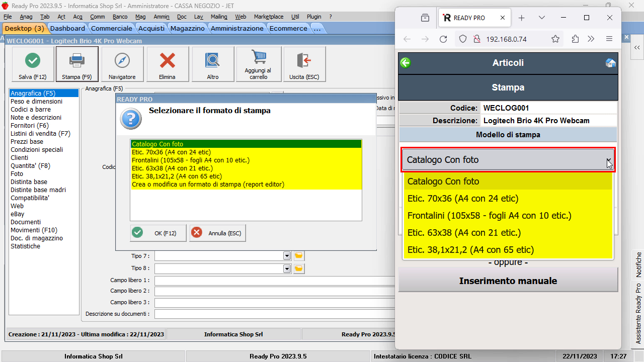
Task: Click the browser tab history icon
Action: (x=425, y=18)
